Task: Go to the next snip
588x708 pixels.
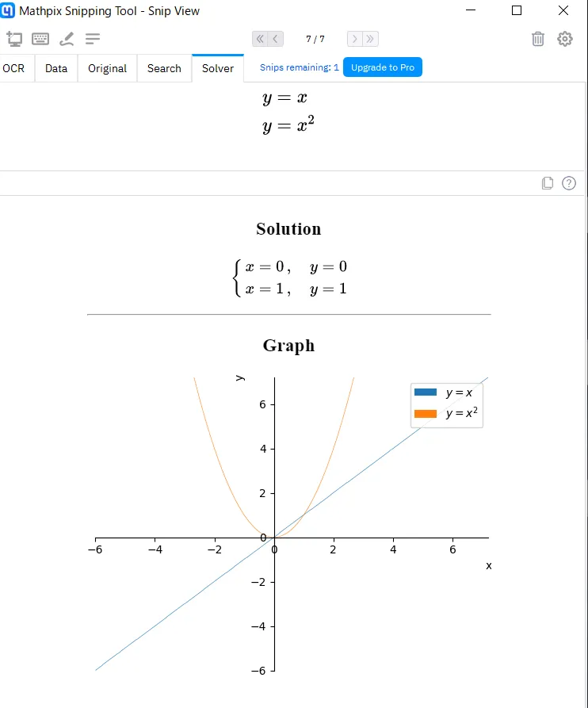Action: [355, 39]
